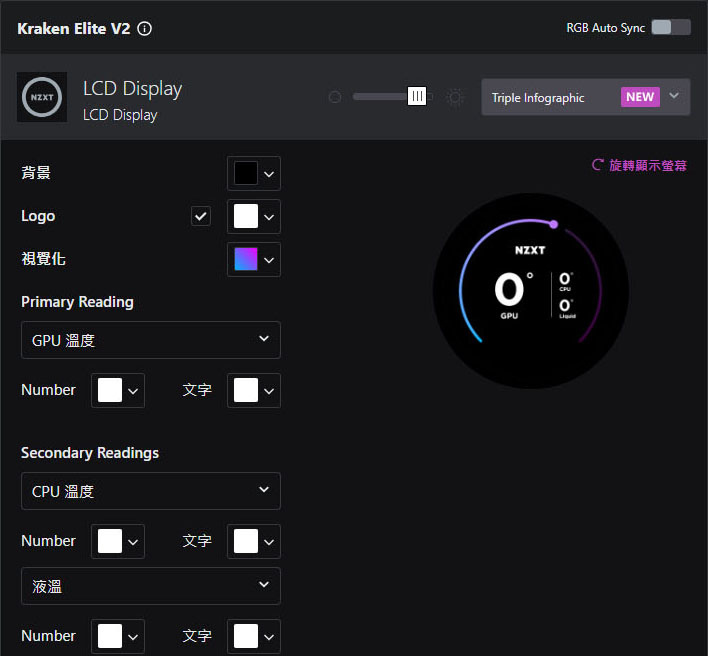This screenshot has height=656, width=708.
Task: Open Primary Reading Number color dropdown
Action: pyautogui.click(x=118, y=391)
